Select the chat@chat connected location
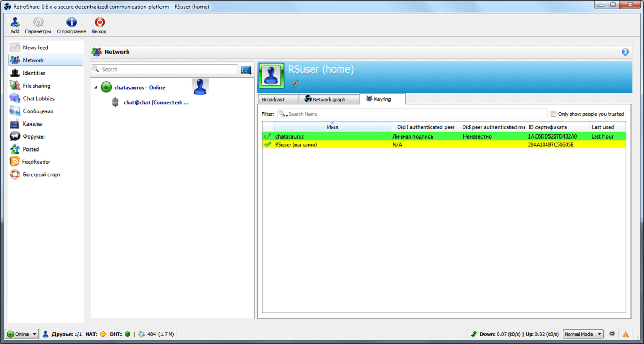Image resolution: width=644 pixels, height=344 pixels. [x=155, y=103]
